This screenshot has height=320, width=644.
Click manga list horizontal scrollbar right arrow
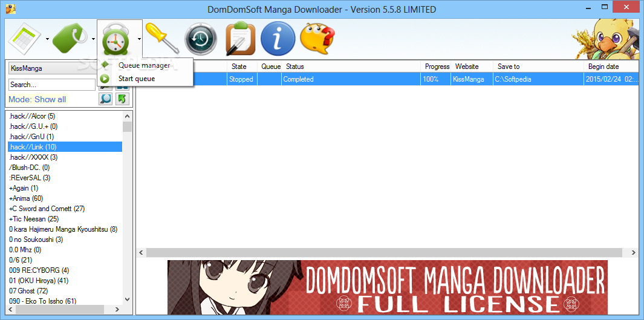(117, 309)
